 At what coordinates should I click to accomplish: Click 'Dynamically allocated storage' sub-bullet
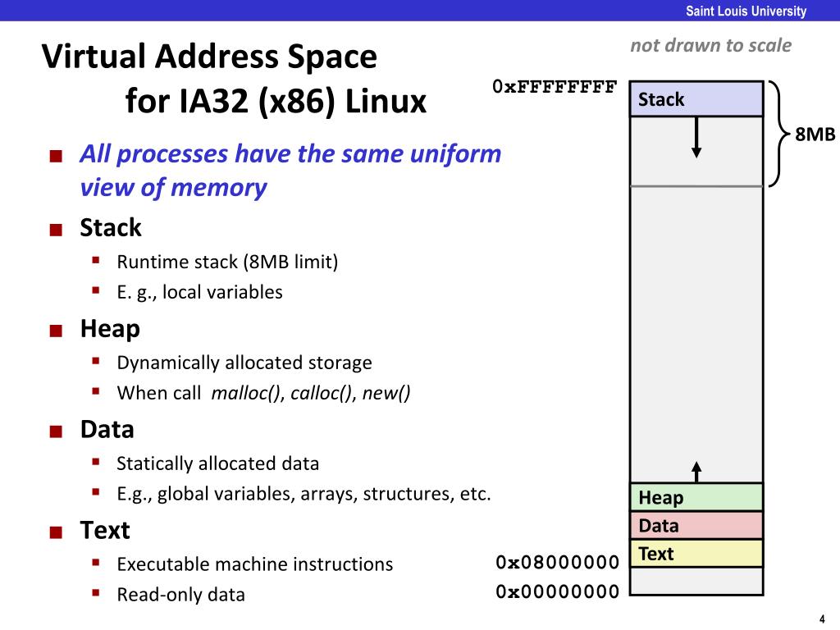[244, 363]
